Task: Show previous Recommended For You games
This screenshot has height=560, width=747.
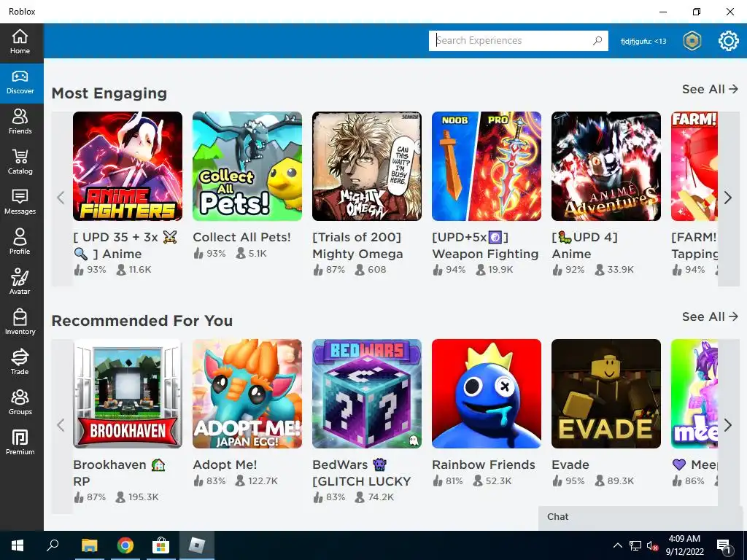Action: [x=61, y=425]
